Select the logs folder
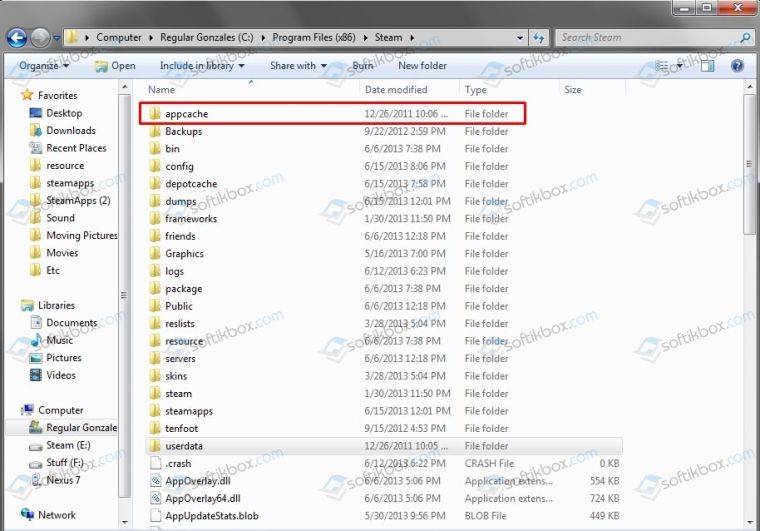Viewport: 760px width, 531px height. [383, 271]
